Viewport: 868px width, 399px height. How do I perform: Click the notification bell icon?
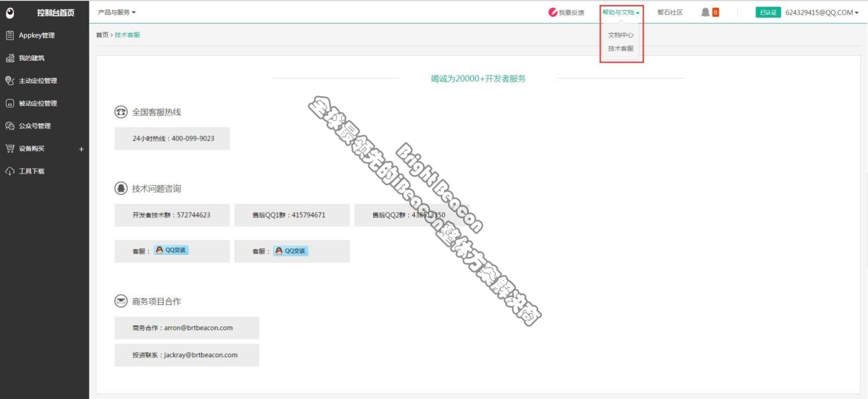pyautogui.click(x=705, y=12)
